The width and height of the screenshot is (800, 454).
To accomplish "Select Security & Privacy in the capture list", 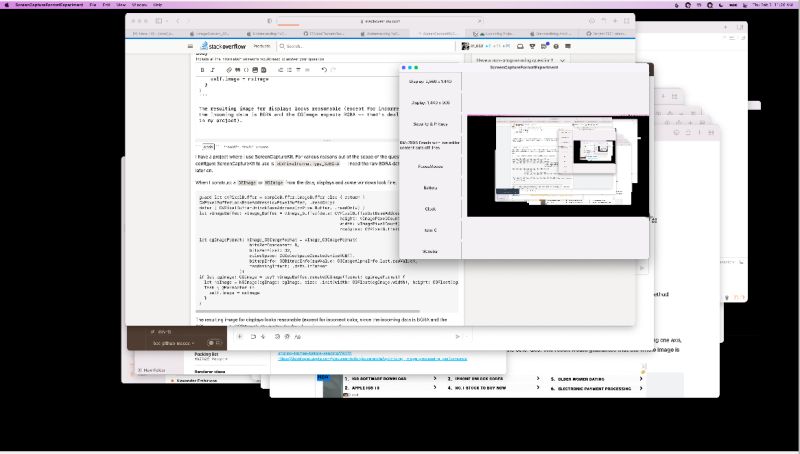I will (x=430, y=124).
